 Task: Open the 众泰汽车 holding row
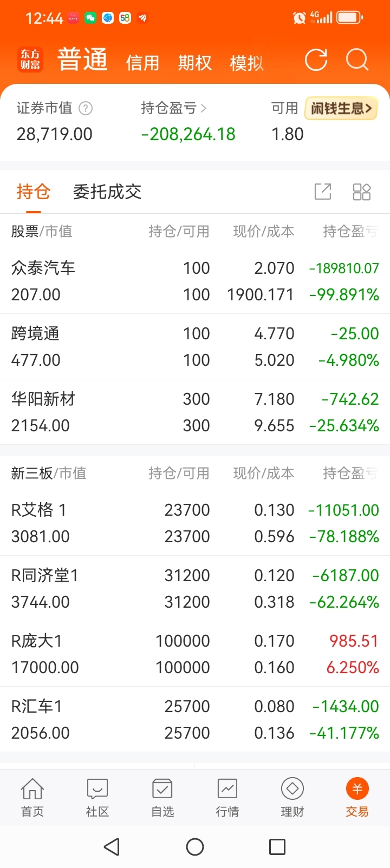click(195, 281)
